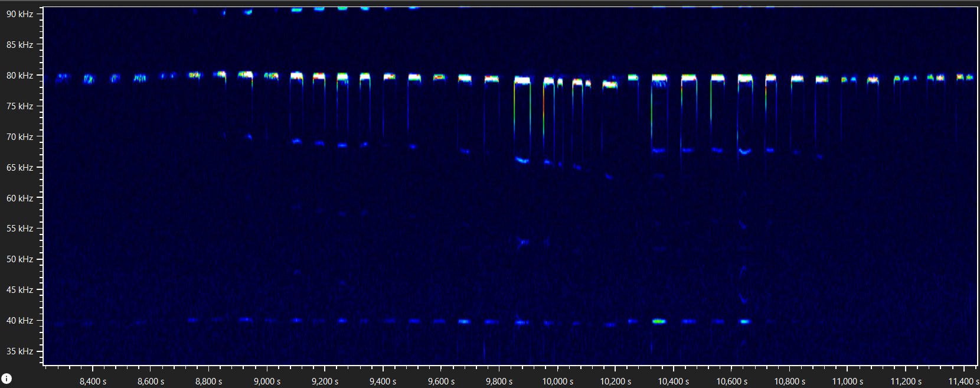Viewport: 980px width, 388px height.
Task: Click the 55 kHz frequency axis label
Action: tap(19, 229)
